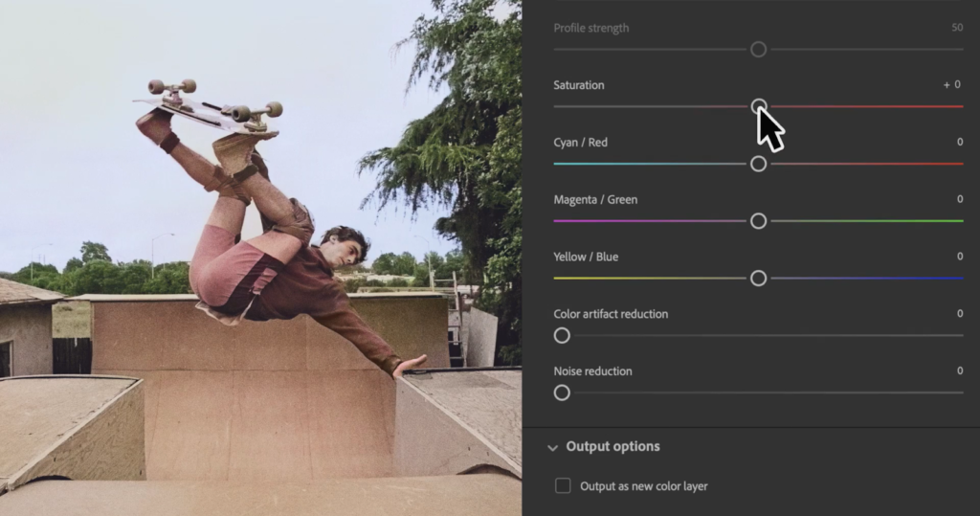Click the Magenta / Green label
Viewport: 980px width, 516px height.
[x=595, y=199]
